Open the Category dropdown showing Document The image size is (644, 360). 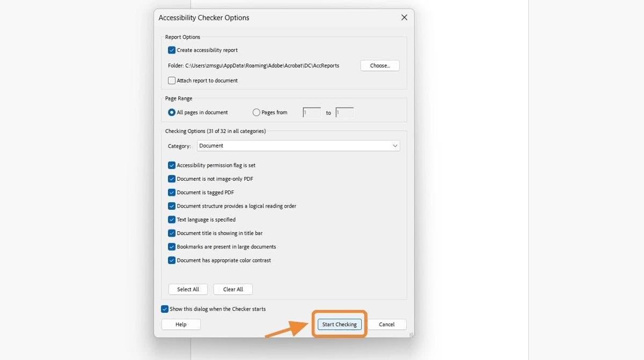pyautogui.click(x=298, y=145)
